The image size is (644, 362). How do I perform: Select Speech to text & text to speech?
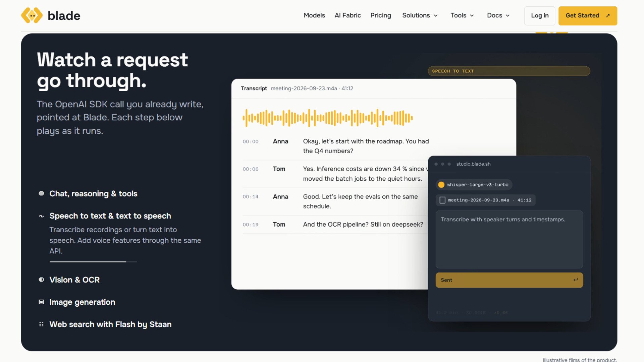point(110,216)
